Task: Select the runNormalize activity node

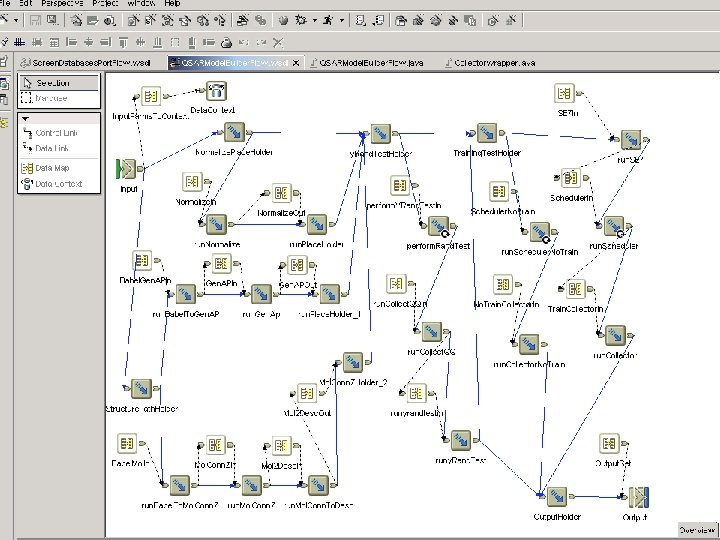Action: pyautogui.click(x=216, y=224)
